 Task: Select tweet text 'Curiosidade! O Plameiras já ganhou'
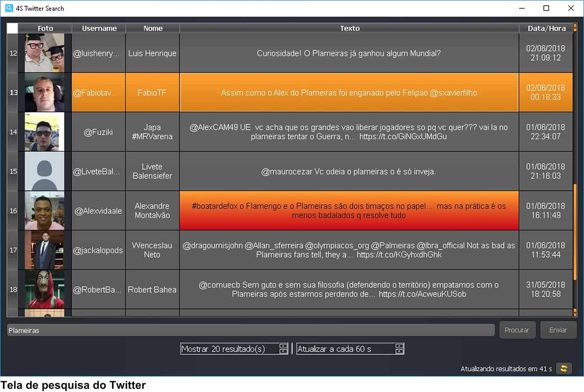(x=349, y=53)
